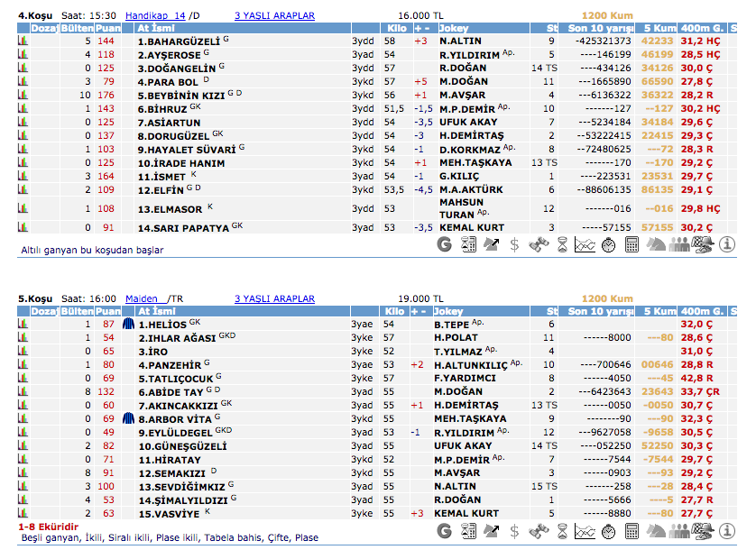Open the calculator icon under race 5
The image size is (756, 559).
tap(632, 530)
